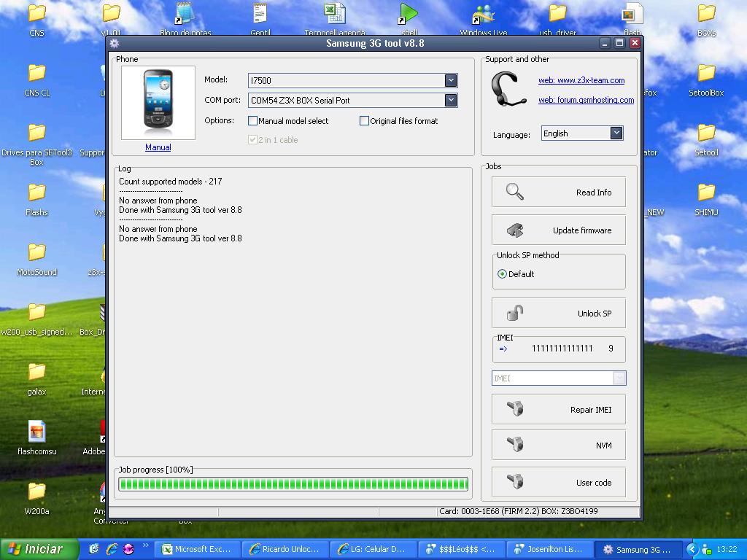Viewport: 747px width, 560px height.
Task: Start the Update firmware job
Action: (558, 230)
